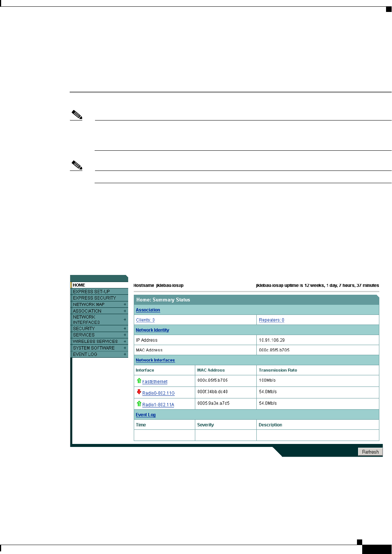Expand ASSOCIATION plus sign
Viewport: 392px width, 554px height.
click(125, 311)
